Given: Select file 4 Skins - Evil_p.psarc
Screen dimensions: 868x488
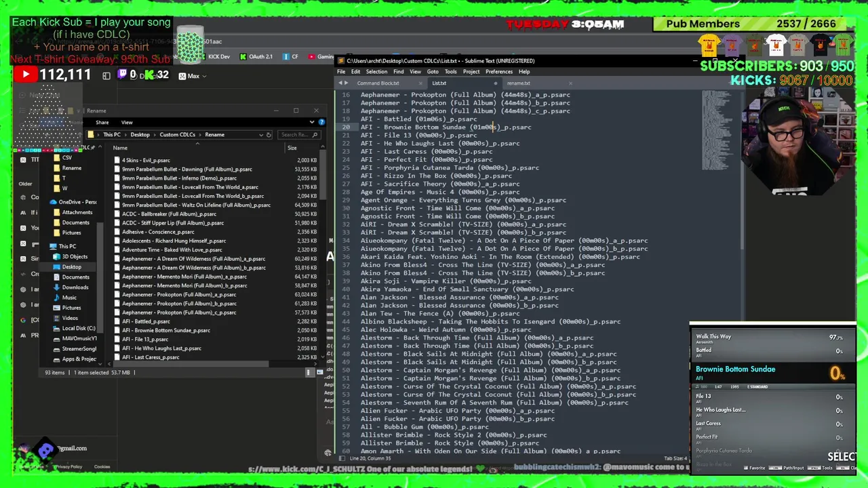Looking at the screenshot, I should click(x=146, y=161).
